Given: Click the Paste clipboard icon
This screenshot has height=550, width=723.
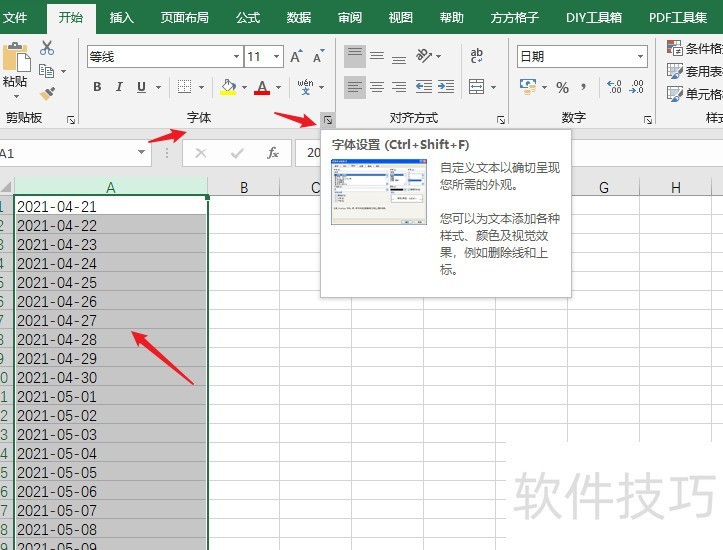Looking at the screenshot, I should [x=17, y=58].
